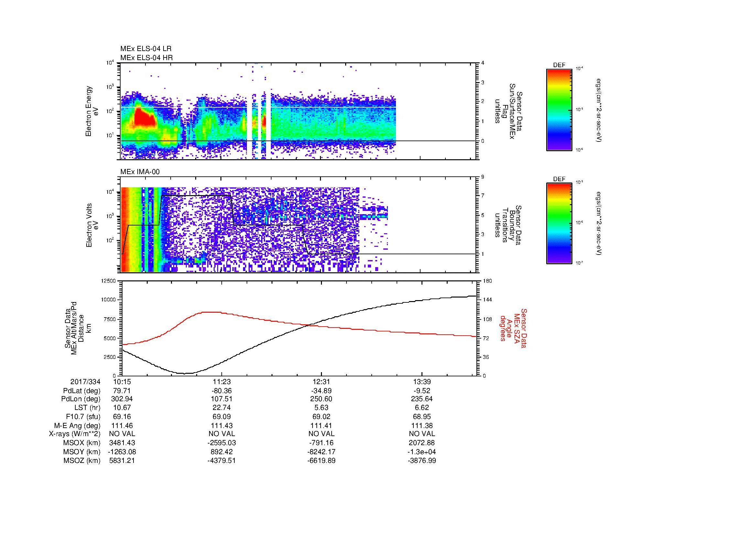Click LST value 10.67
Screen dimensions: 756x534
point(122,408)
